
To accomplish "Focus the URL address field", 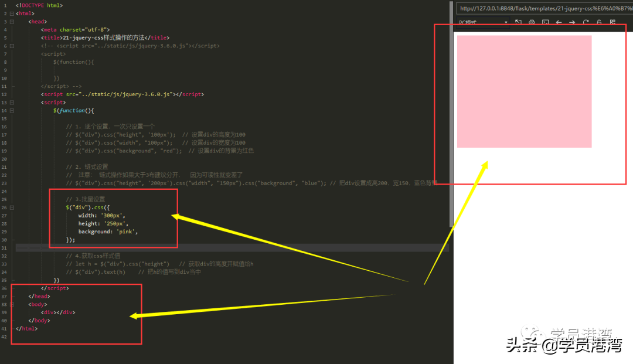I will coord(544,8).
